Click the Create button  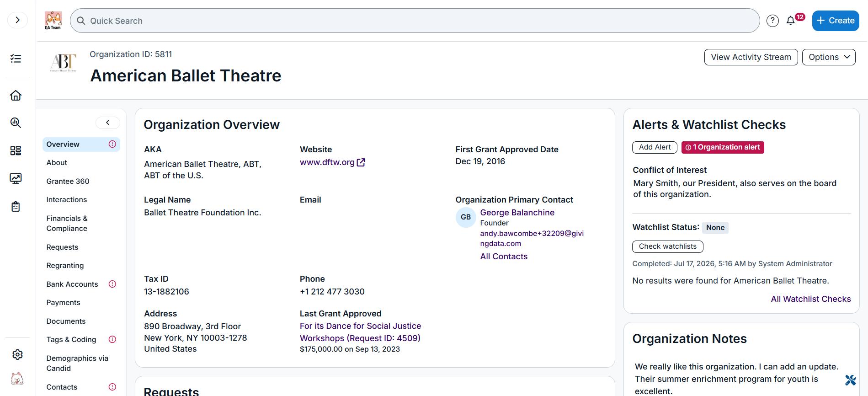click(836, 21)
